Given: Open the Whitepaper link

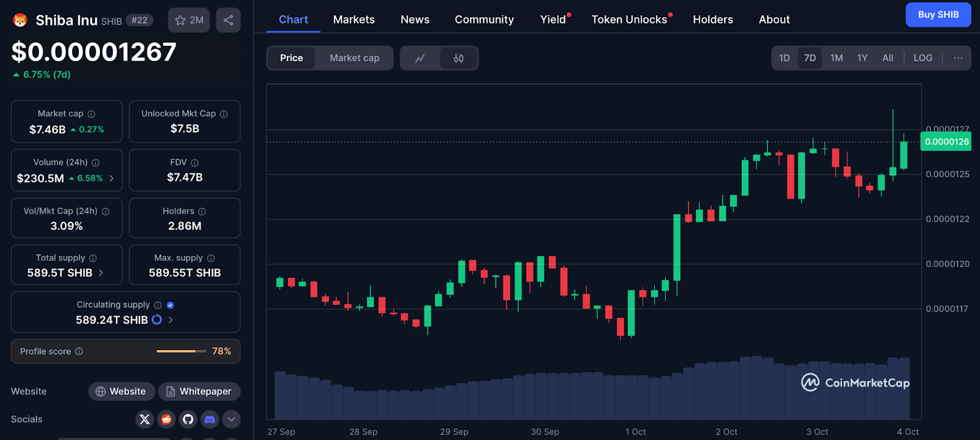Looking at the screenshot, I should click(x=199, y=391).
